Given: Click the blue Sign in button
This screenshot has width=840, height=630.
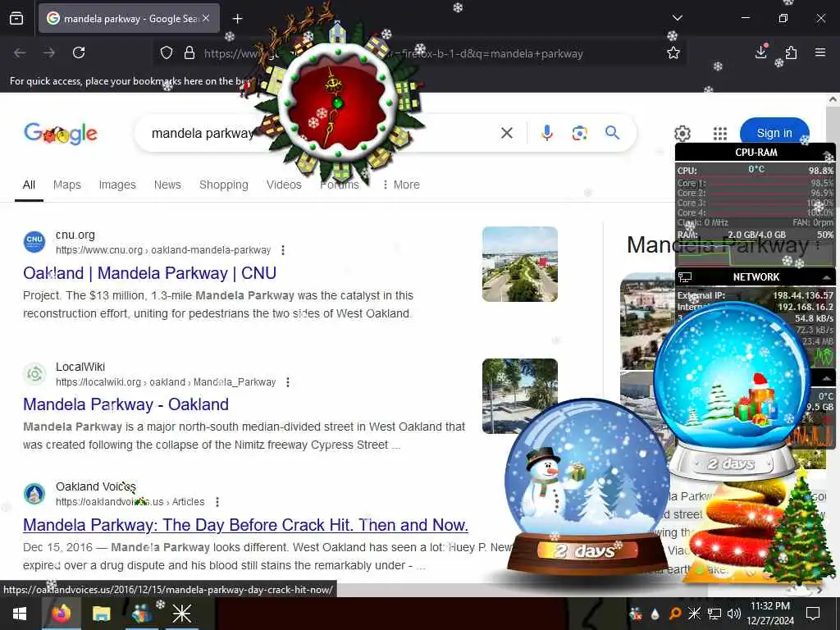Looking at the screenshot, I should tap(774, 133).
